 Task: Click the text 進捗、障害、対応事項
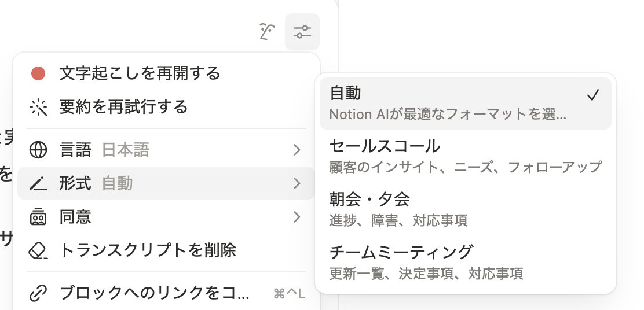pyautogui.click(x=398, y=220)
